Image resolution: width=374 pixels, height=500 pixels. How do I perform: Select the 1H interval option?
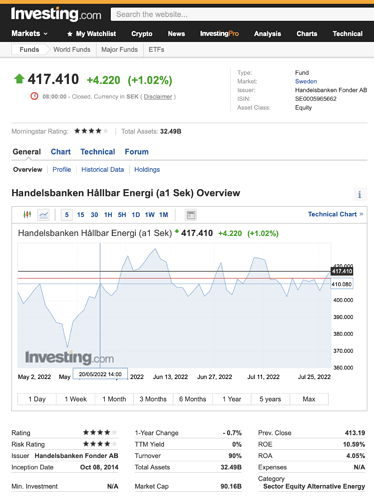click(x=108, y=215)
